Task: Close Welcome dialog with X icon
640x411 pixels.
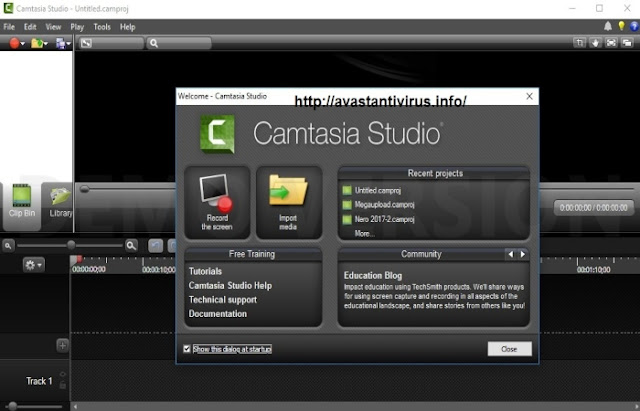Action: (x=529, y=96)
